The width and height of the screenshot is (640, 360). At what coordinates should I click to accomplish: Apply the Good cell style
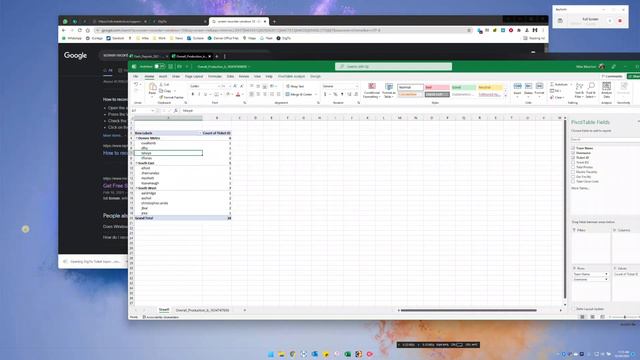[x=463, y=87]
